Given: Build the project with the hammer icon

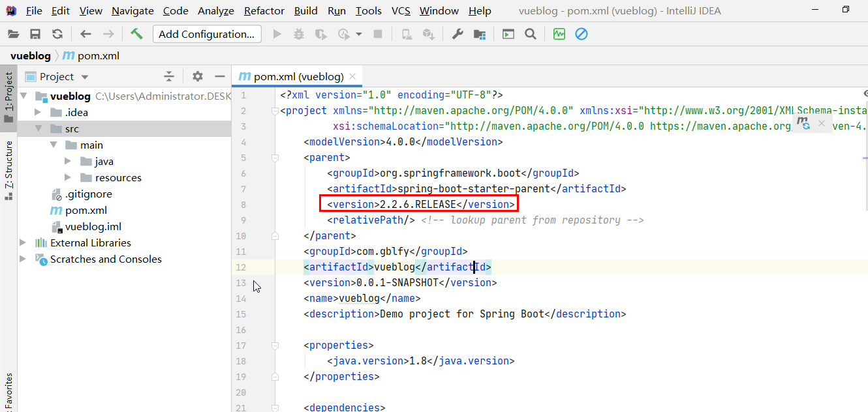Looking at the screenshot, I should tap(136, 34).
